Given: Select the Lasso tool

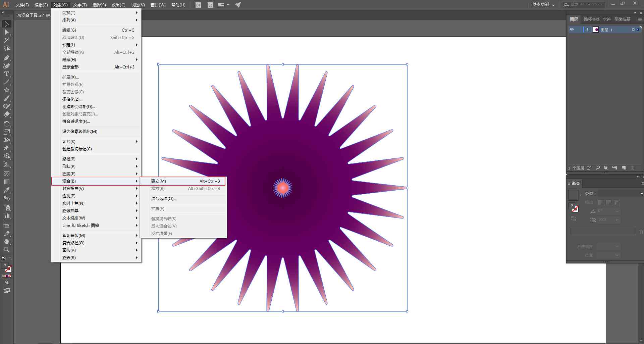Looking at the screenshot, I should coord(6,48).
